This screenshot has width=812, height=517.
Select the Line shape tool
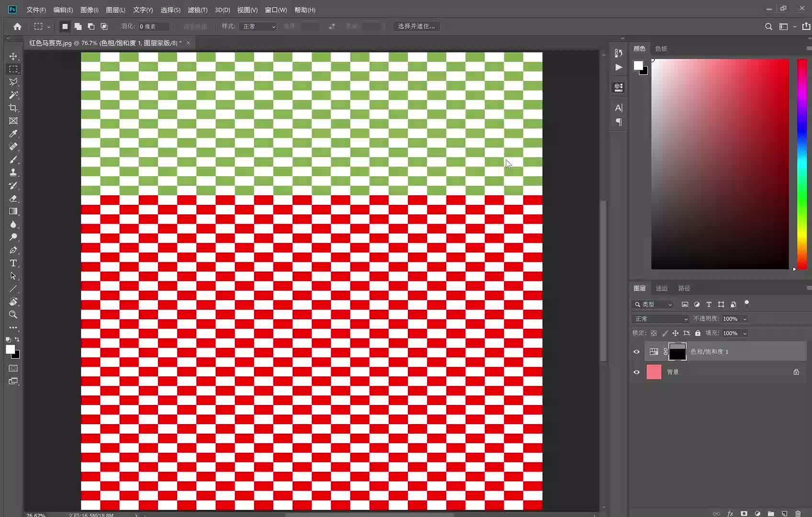[x=13, y=289]
